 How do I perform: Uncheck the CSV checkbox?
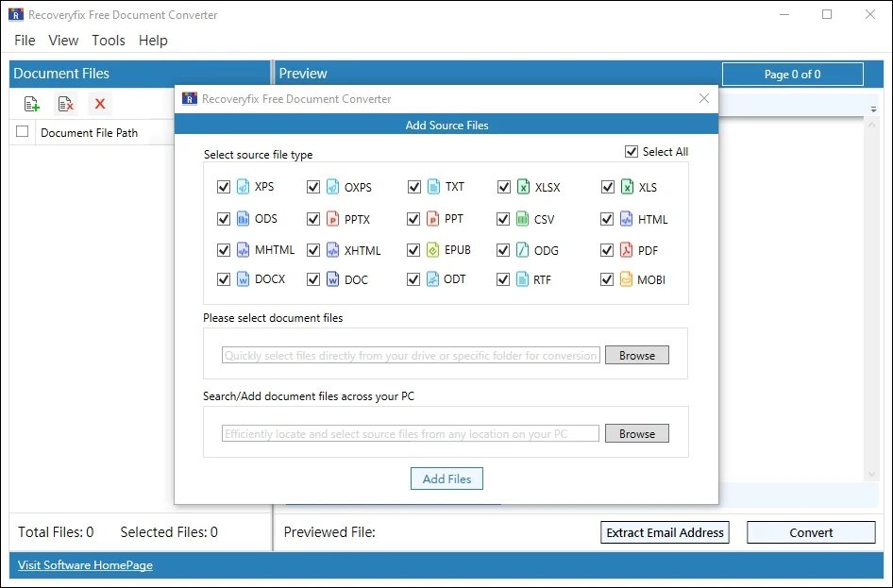(503, 219)
